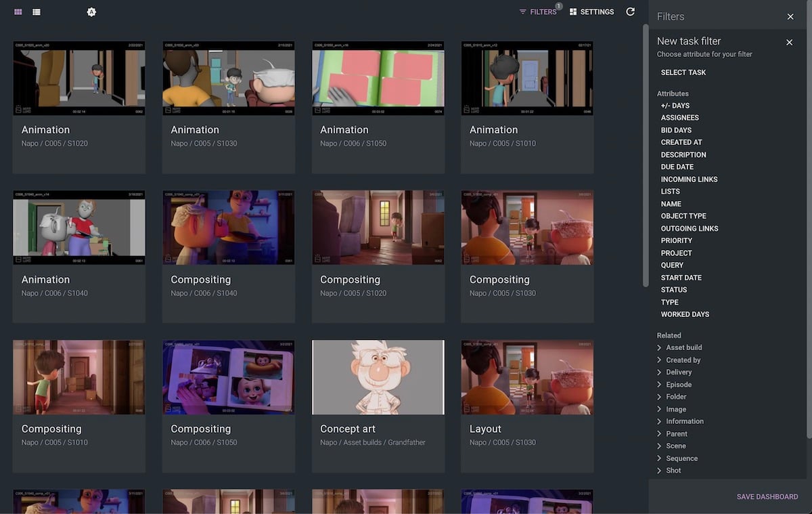
Task: Dismiss the New task filter section
Action: click(x=789, y=43)
